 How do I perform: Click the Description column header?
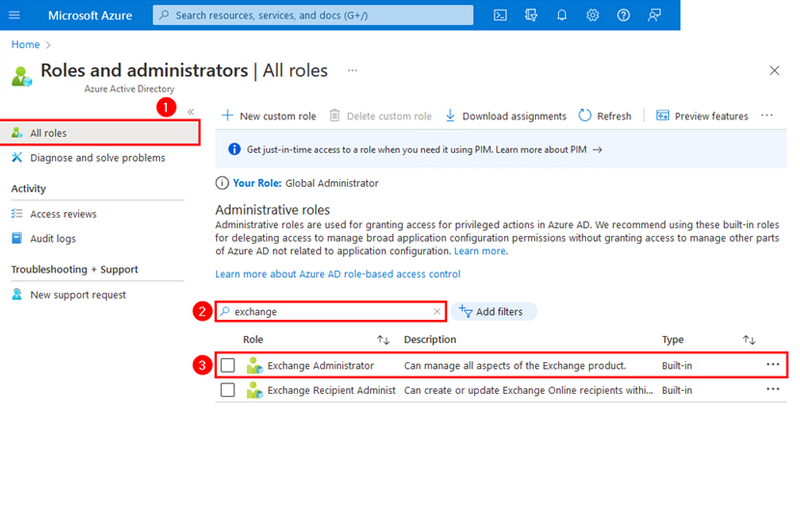click(430, 339)
